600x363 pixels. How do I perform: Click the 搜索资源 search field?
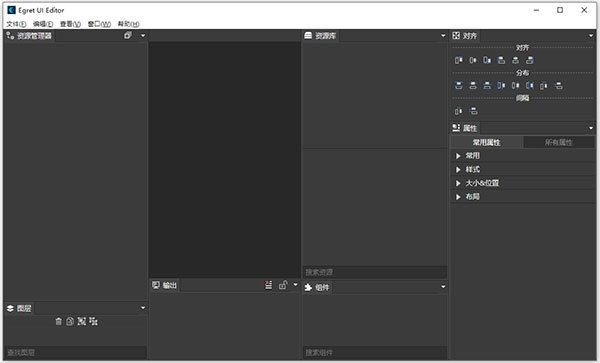375,272
